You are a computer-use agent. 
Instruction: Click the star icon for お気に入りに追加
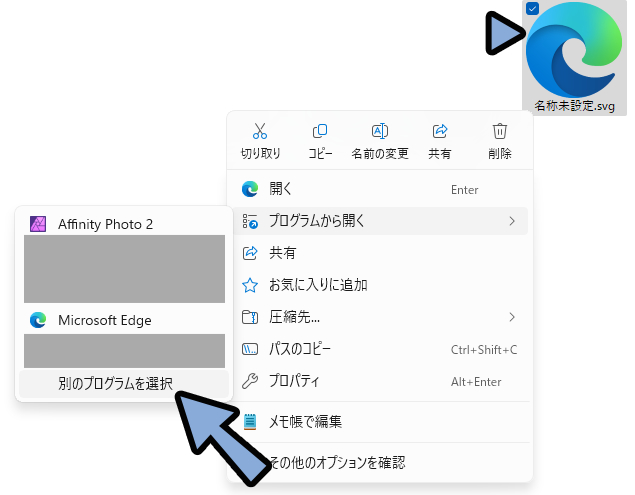250,285
